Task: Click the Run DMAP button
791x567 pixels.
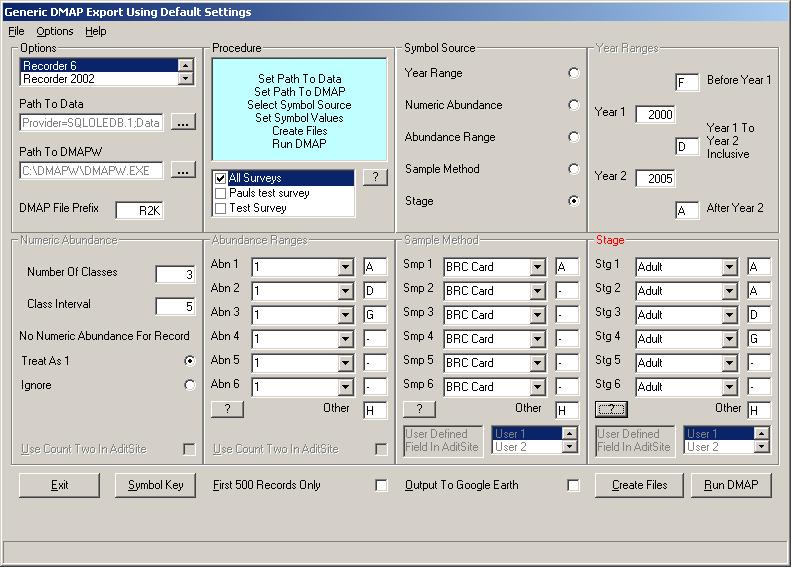Action: click(731, 485)
